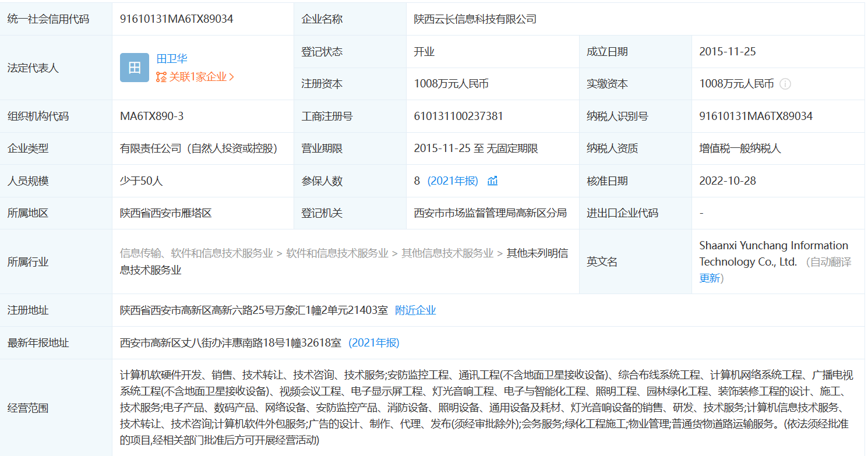Click the info icon next to 实缴资本
The height and width of the screenshot is (456, 868).
pyautogui.click(x=785, y=84)
